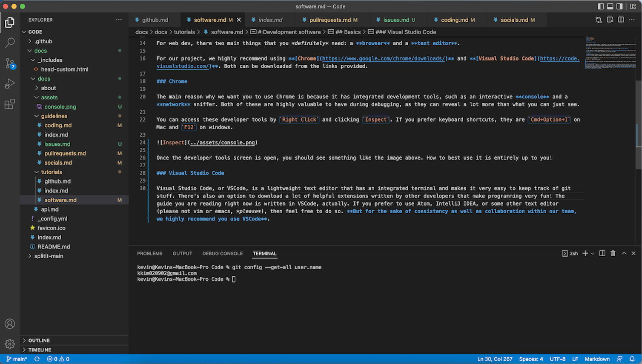Click the Open Changes icon in editor toolbar
642x364 pixels.
[x=599, y=20]
